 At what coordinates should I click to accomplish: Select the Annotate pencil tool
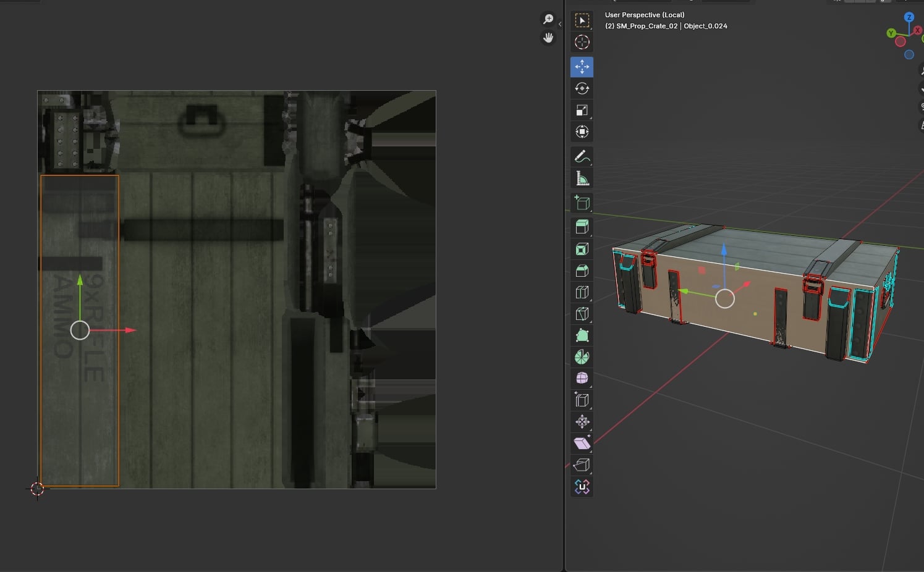pos(582,157)
